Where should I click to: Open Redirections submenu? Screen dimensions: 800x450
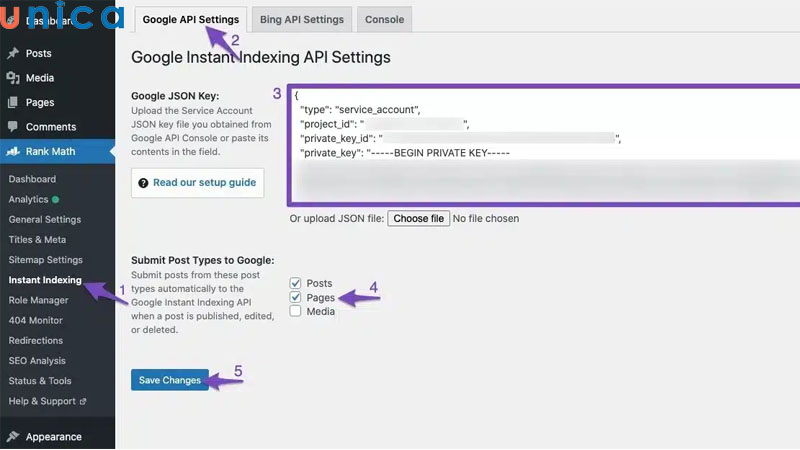(x=36, y=340)
